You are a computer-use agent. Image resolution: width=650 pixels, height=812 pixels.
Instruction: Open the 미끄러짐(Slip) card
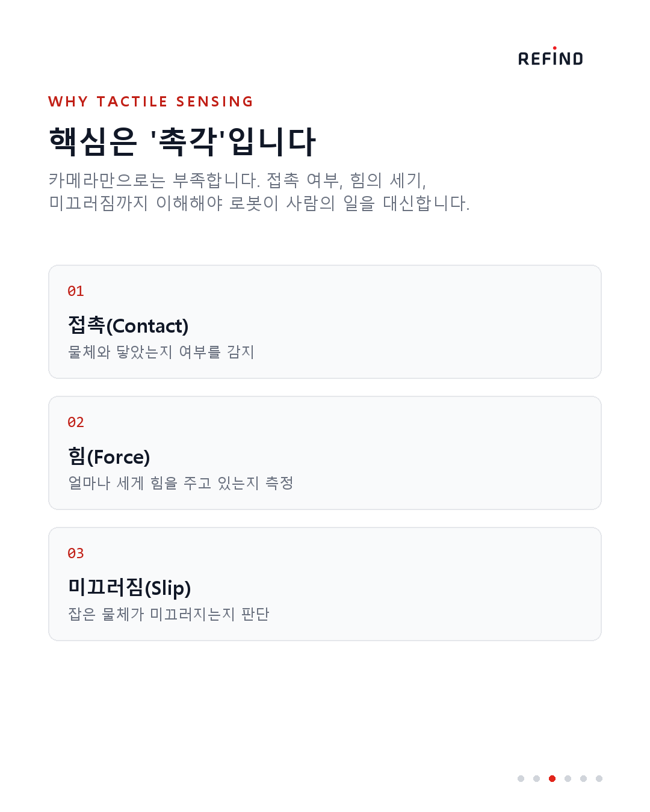coord(325,584)
